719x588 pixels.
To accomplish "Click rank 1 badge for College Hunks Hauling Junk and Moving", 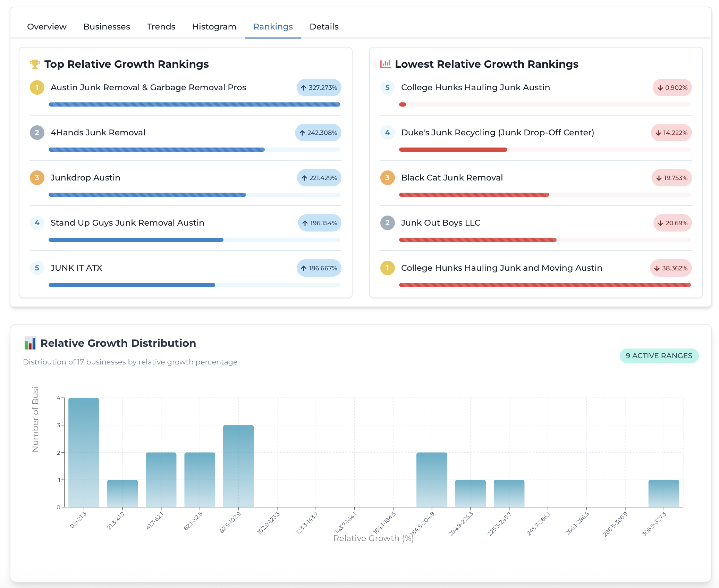I will click(x=388, y=268).
